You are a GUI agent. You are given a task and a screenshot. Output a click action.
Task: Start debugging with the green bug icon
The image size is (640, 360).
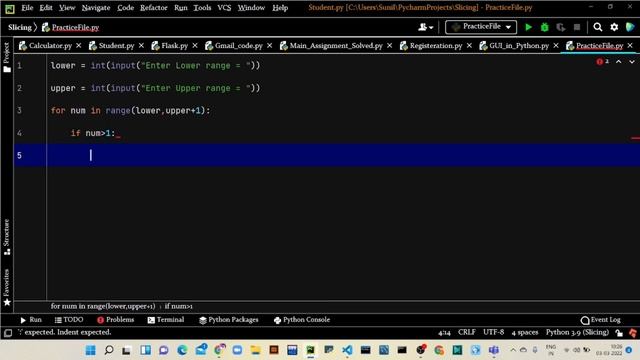[544, 27]
